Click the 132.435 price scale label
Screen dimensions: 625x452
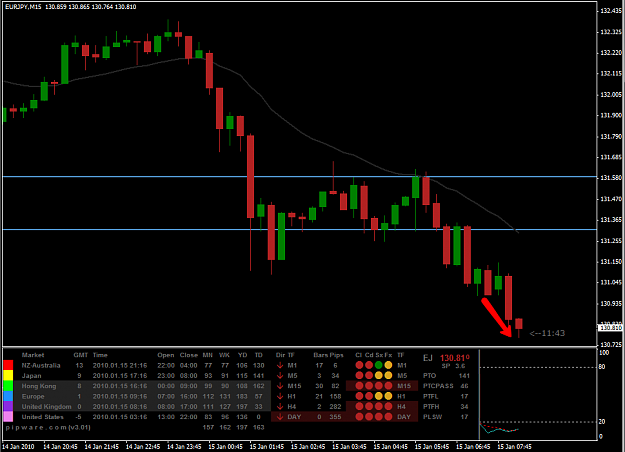coord(611,11)
